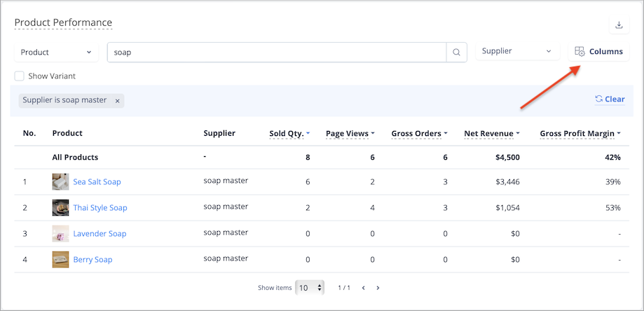This screenshot has height=311, width=644.
Task: Click the 1 / 1 page indicator
Action: [x=344, y=288]
